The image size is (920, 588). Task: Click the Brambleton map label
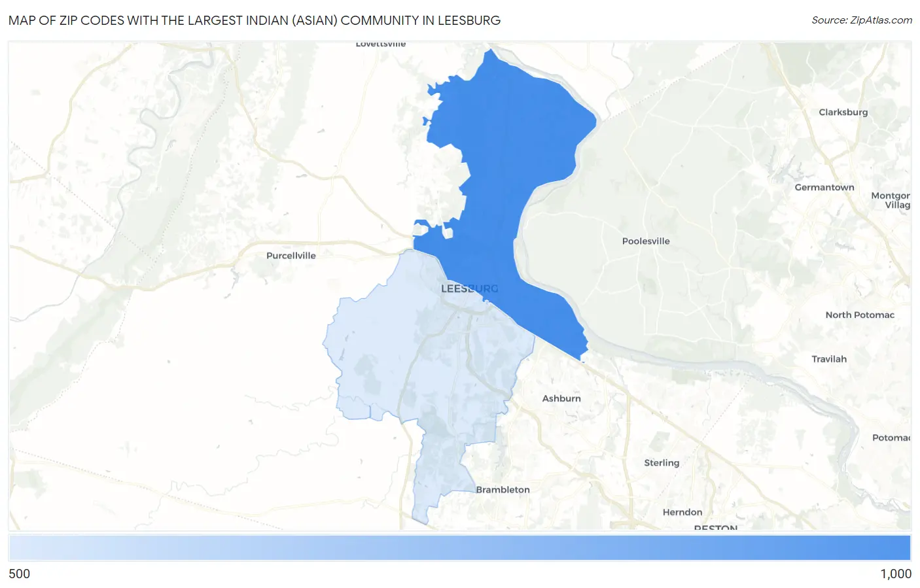[x=503, y=490]
